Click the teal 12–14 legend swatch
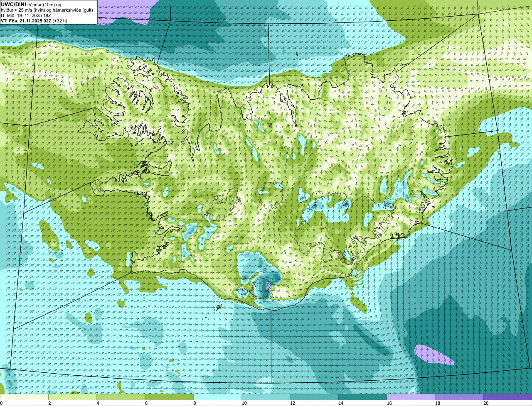 coord(314,397)
